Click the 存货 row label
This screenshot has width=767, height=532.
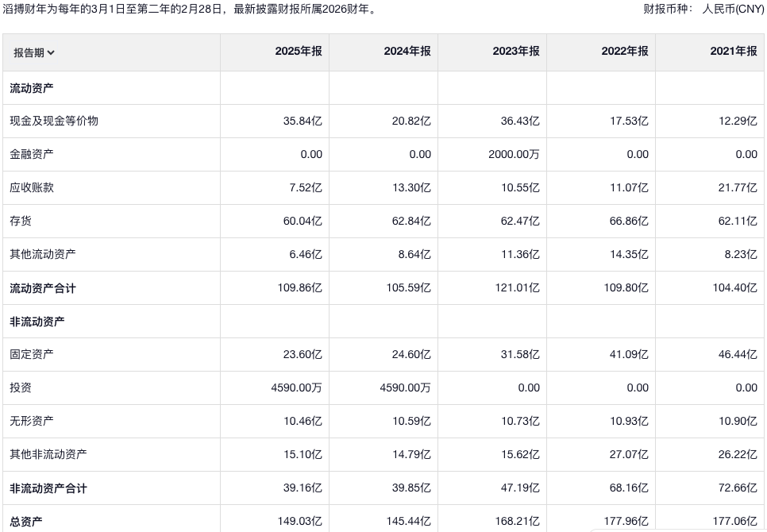(x=21, y=222)
